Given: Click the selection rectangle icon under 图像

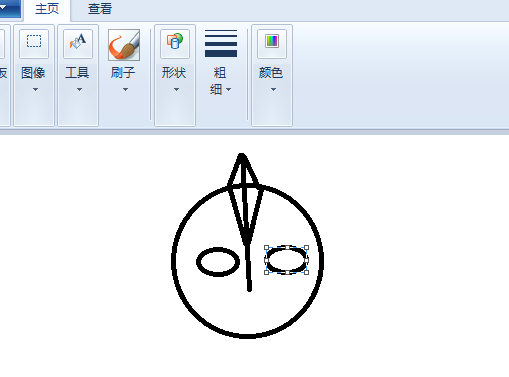Looking at the screenshot, I should (34, 43).
